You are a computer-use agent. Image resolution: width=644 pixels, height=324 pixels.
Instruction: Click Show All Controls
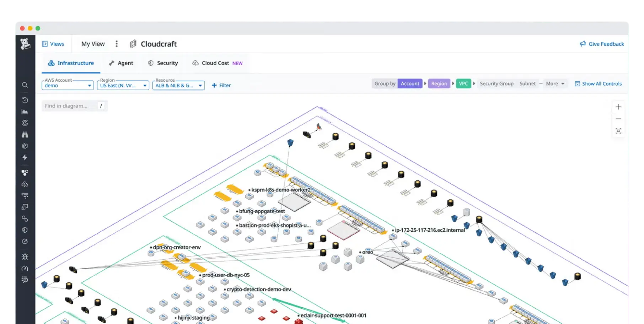point(598,84)
